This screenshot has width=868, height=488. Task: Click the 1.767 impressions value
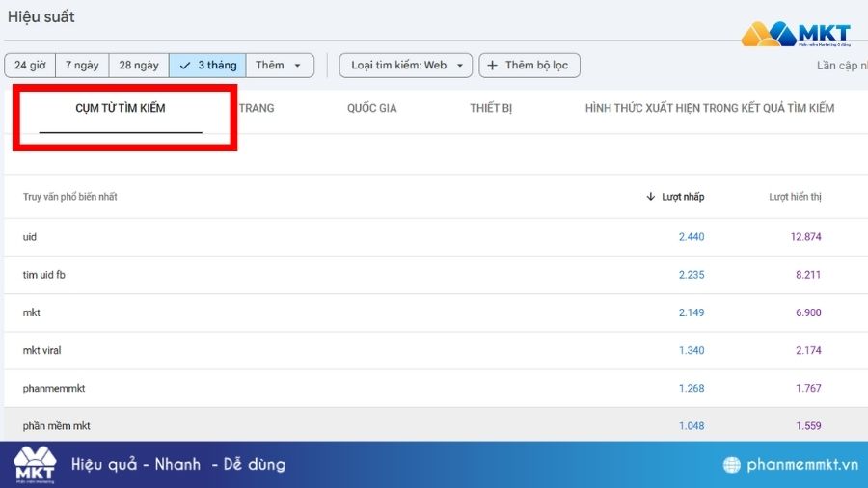(x=808, y=389)
